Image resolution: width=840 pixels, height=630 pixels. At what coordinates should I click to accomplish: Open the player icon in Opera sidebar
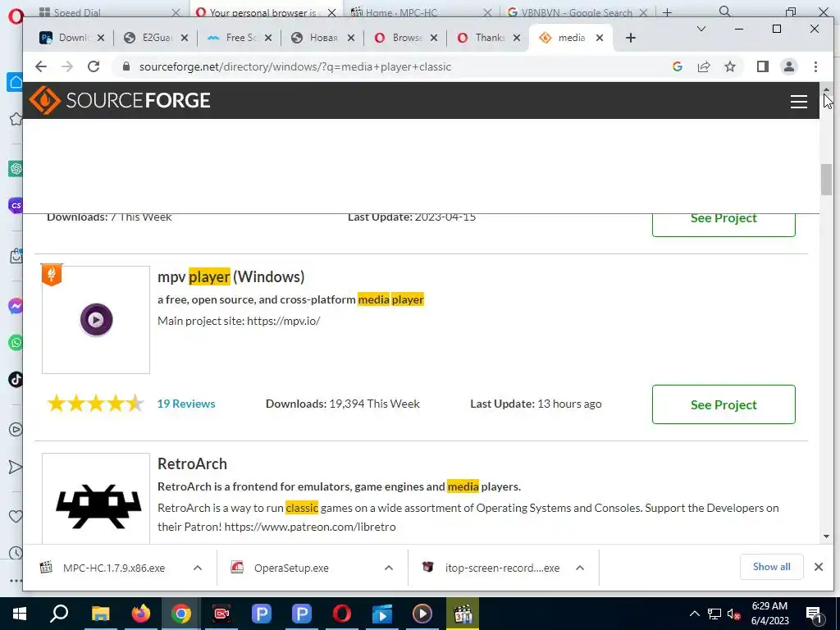tap(16, 430)
